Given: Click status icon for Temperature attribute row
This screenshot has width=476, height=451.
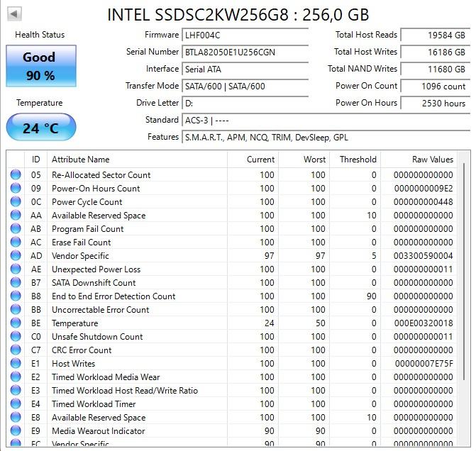Looking at the screenshot, I should pyautogui.click(x=16, y=323).
